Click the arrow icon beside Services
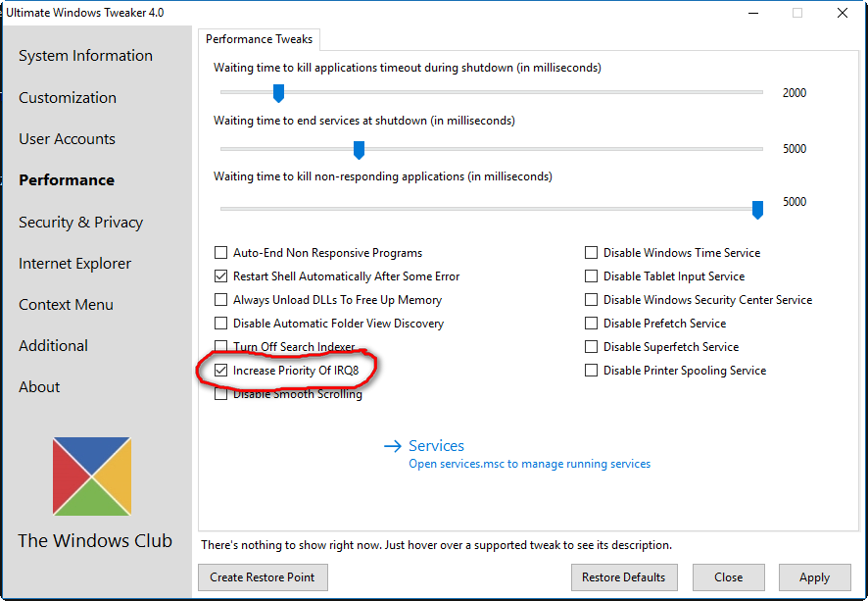This screenshot has height=601, width=868. [393, 446]
